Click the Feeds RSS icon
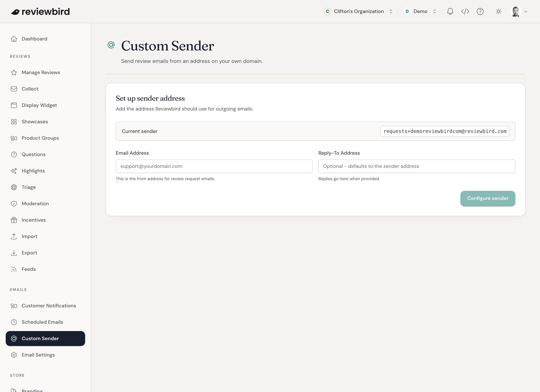Screen dimensions: 540x392 pyautogui.click(x=14, y=269)
